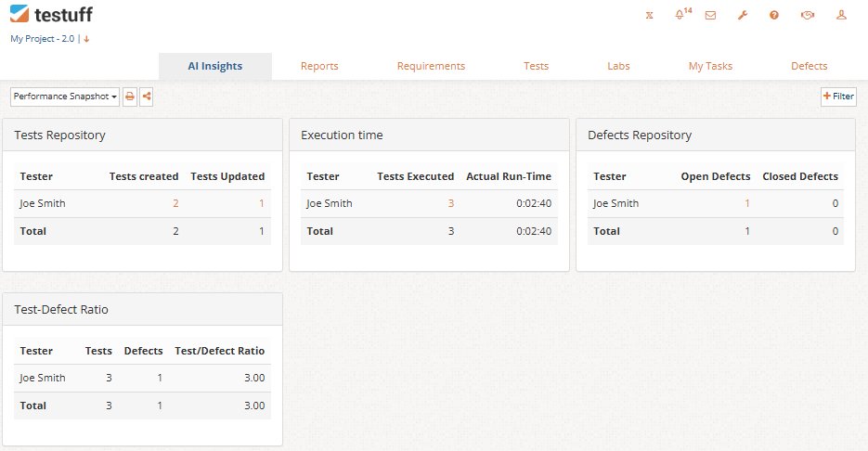This screenshot has height=451, width=868.
Task: Open the My Tasks tab
Action: click(710, 66)
